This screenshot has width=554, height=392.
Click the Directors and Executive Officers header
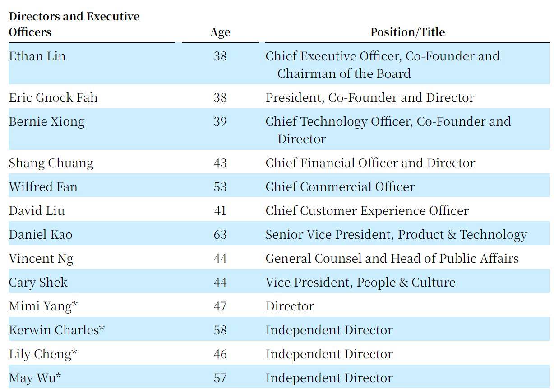click(x=74, y=24)
